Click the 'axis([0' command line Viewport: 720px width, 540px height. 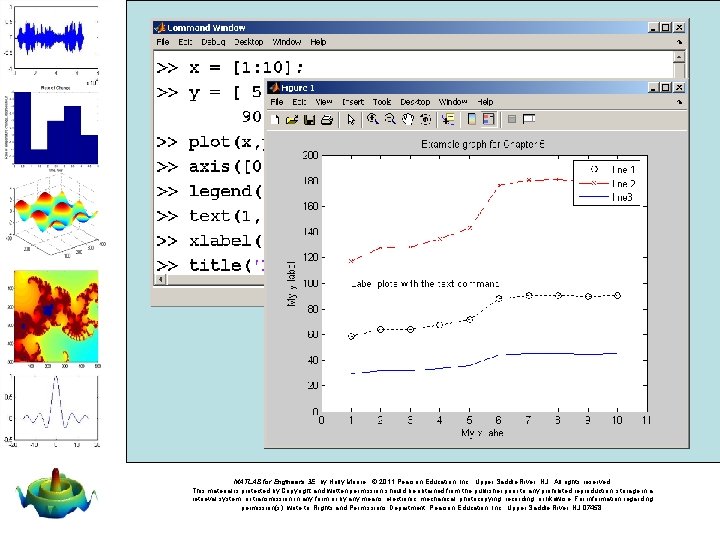[209, 167]
